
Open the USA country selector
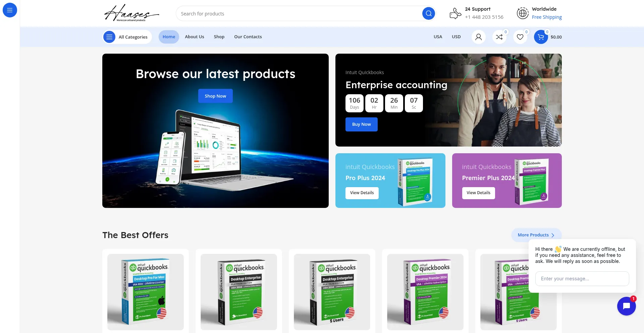tap(438, 37)
